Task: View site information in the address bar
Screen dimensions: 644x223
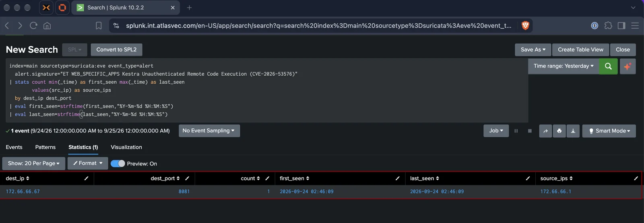Action: (x=116, y=26)
